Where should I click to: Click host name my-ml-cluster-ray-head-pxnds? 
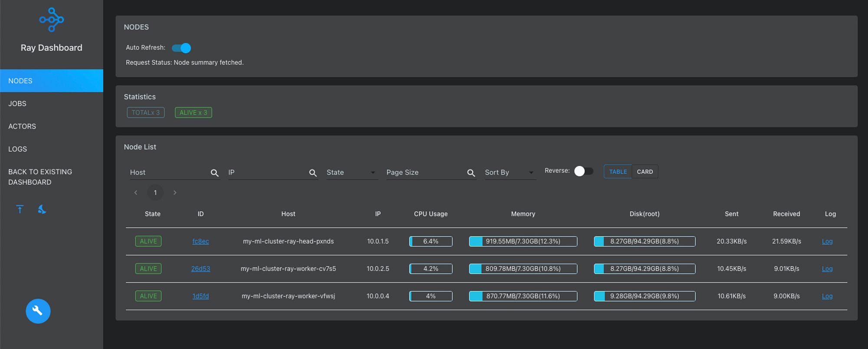point(288,241)
